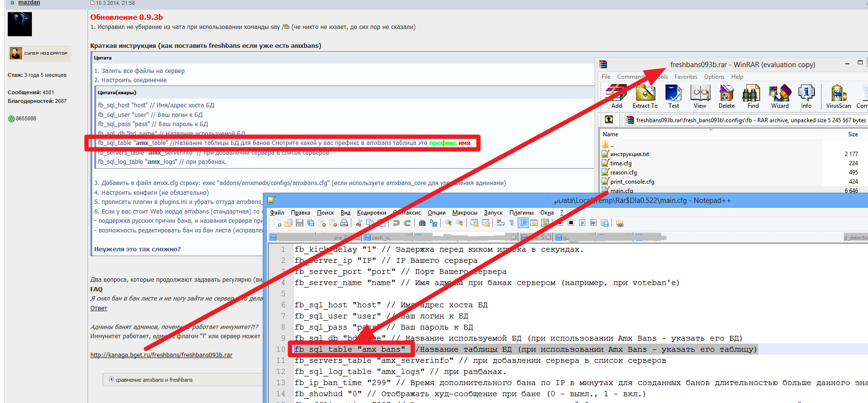Open Find with binoculars icon in Notepad++
Image resolution: width=868 pixels, height=403 pixels.
(x=422, y=223)
